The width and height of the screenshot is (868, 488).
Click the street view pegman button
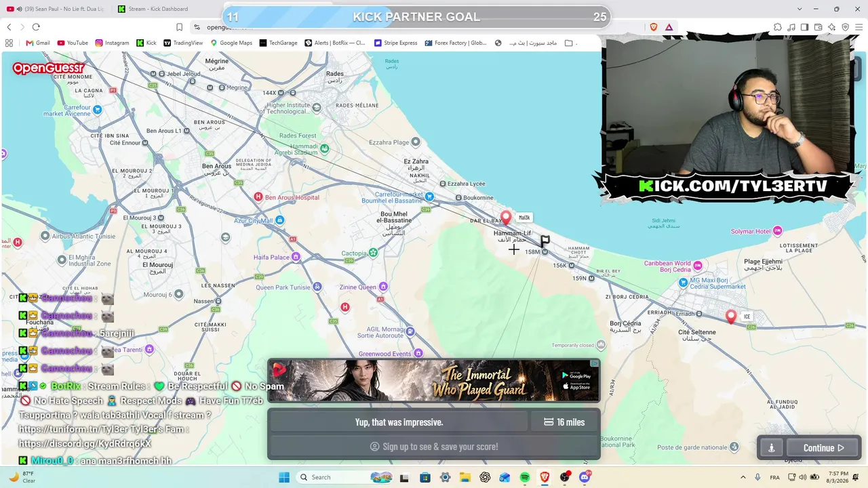pyautogui.click(x=771, y=447)
